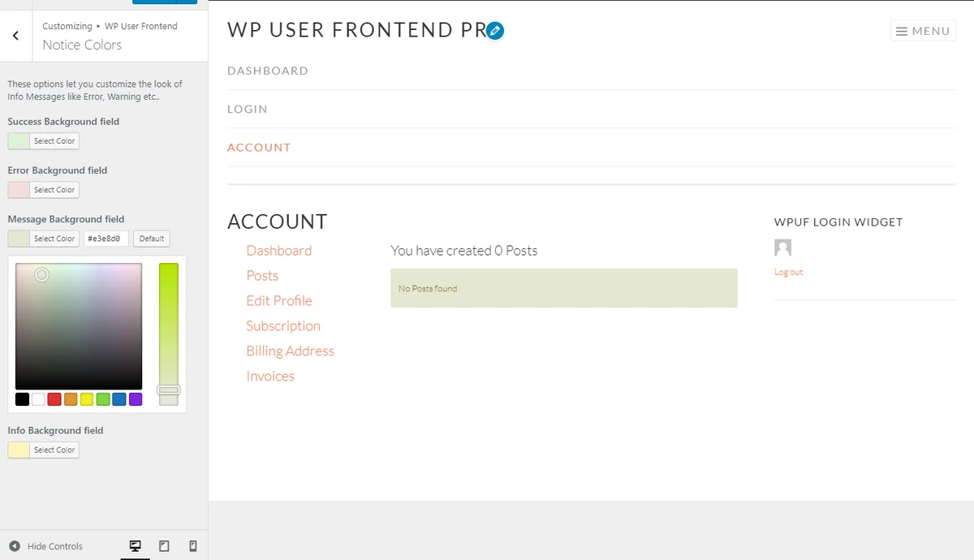Expand Success Background Select Color picker
Viewport: 974px width, 560px height.
coord(44,141)
